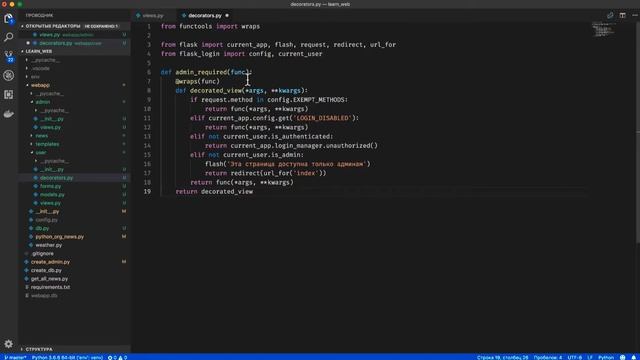This screenshot has height=360, width=640.
Task: Open the More Actions ellipsis menu
Action: 635,16
